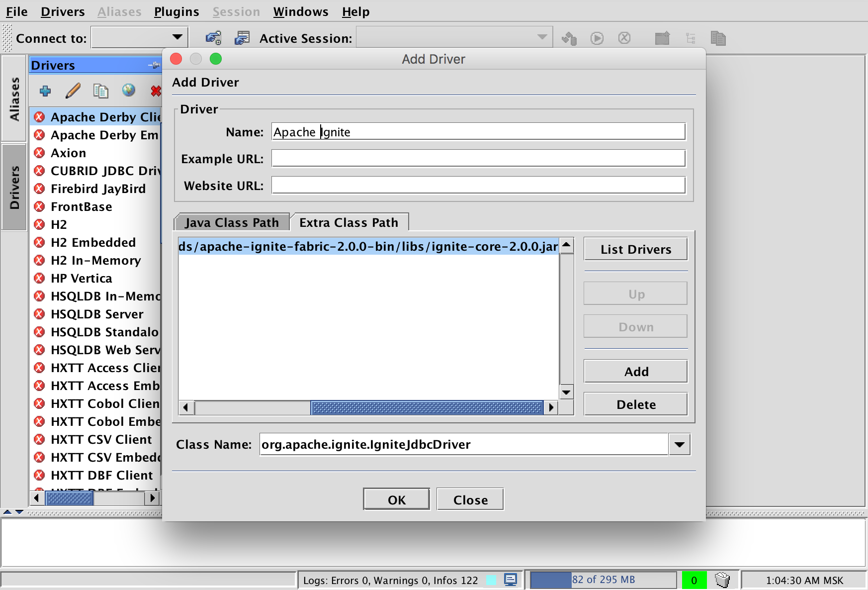Viewport: 868px width, 590px height.
Task: Click the green 0 session counter
Action: coord(694,580)
